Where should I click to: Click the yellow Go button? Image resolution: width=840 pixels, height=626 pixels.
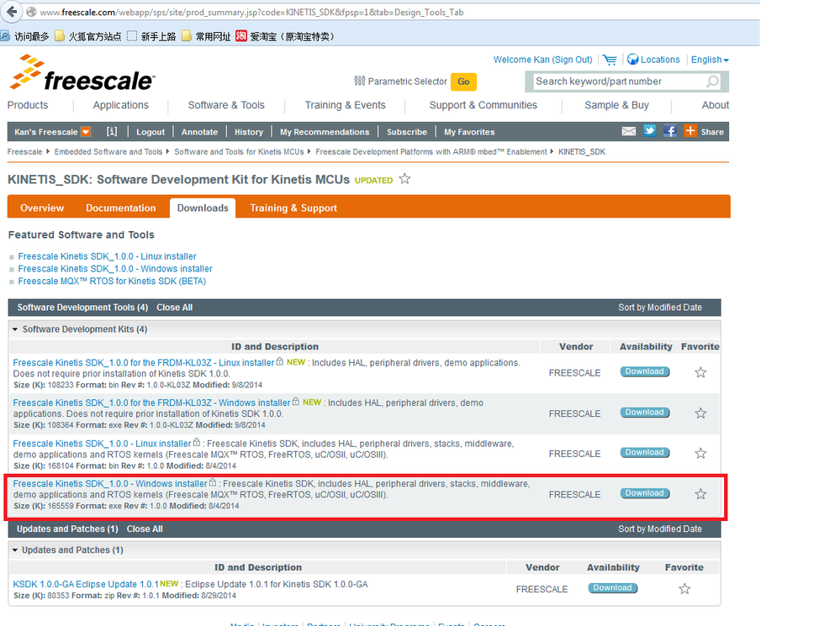click(463, 82)
